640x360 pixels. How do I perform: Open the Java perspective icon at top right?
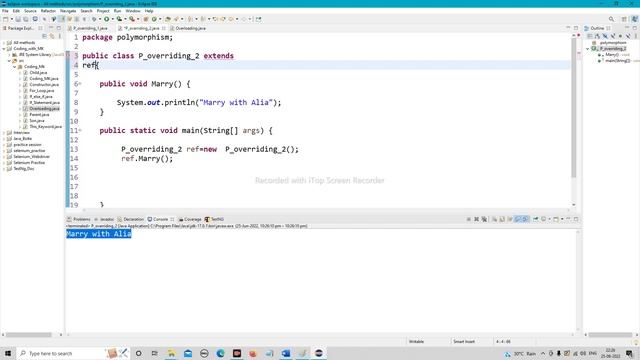click(x=634, y=19)
